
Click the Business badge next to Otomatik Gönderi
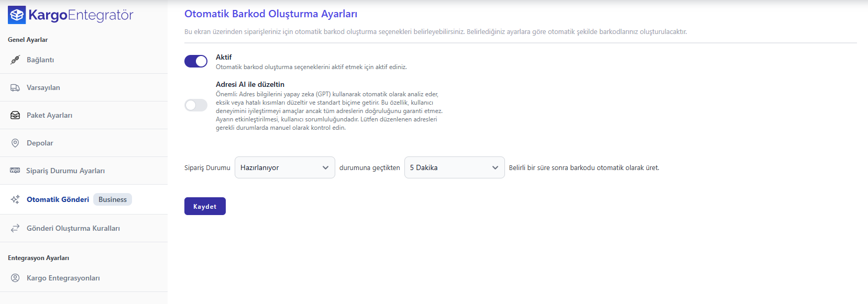[113, 199]
